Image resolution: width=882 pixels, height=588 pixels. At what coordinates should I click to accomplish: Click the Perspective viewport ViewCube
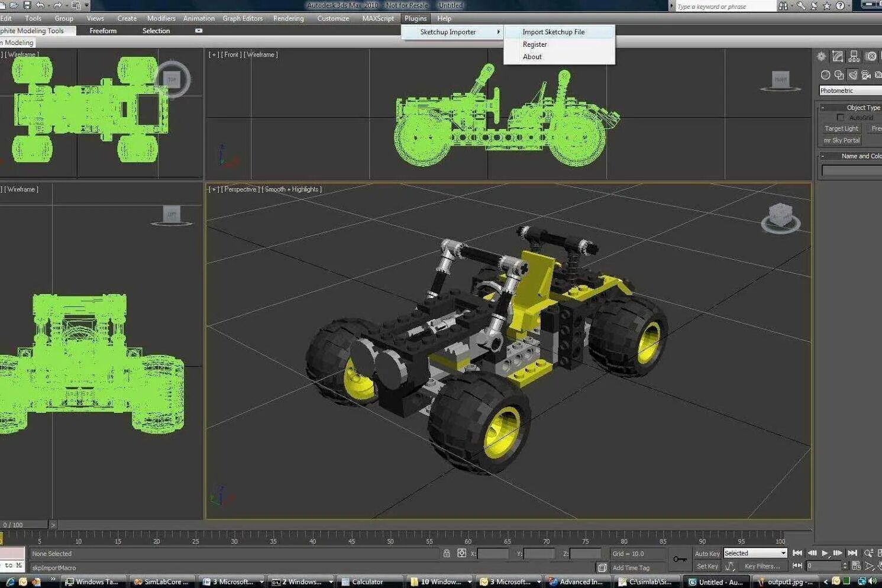[x=780, y=217]
